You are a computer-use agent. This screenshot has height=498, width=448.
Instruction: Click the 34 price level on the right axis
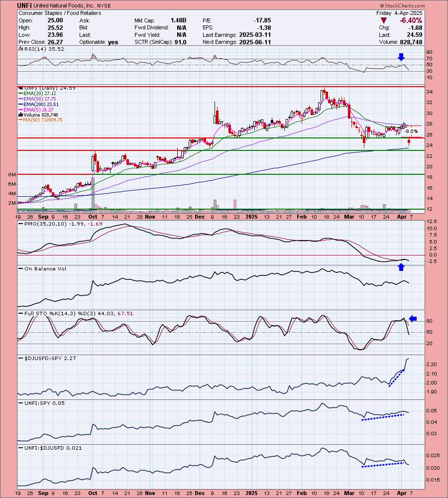coord(429,92)
